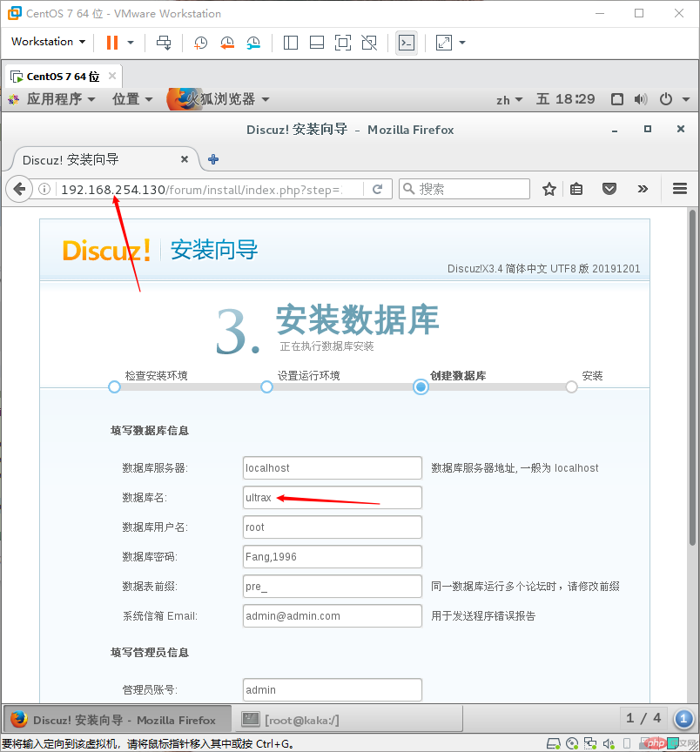This screenshot has height=752, width=700.
Task: Save the page to Pocket
Action: pyautogui.click(x=609, y=189)
